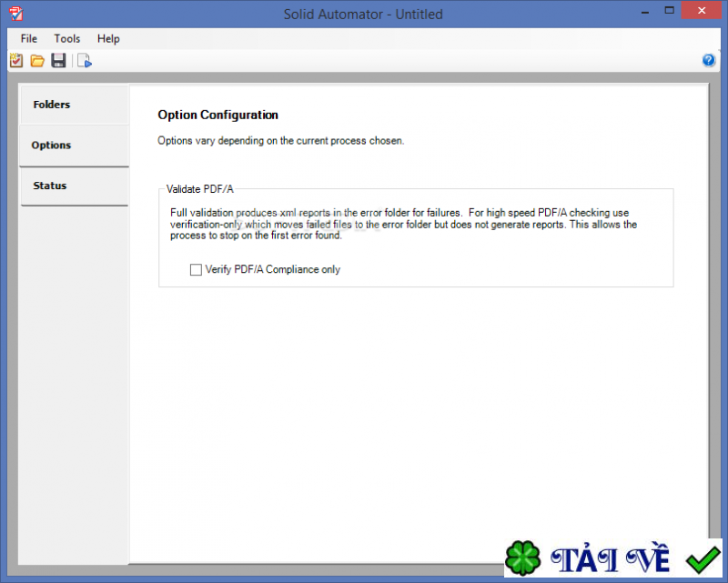
Task: Open help via blue question icon
Action: [709, 60]
